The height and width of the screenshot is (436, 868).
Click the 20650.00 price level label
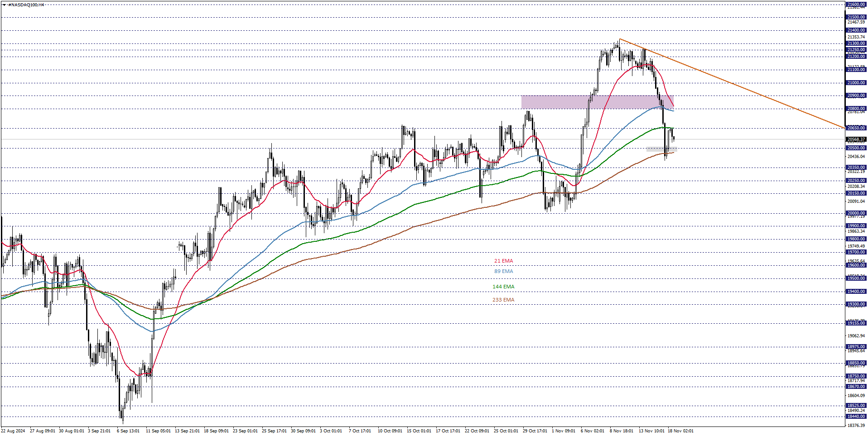[856, 128]
